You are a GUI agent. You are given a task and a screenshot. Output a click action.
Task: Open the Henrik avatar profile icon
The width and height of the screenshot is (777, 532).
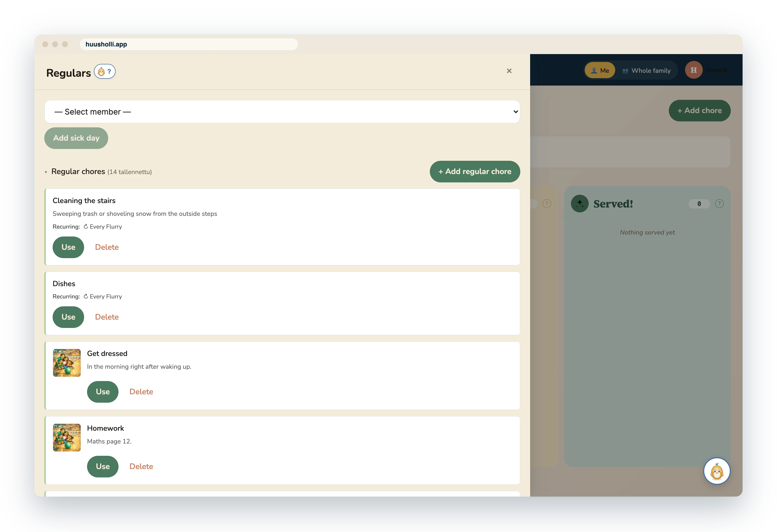pyautogui.click(x=694, y=70)
